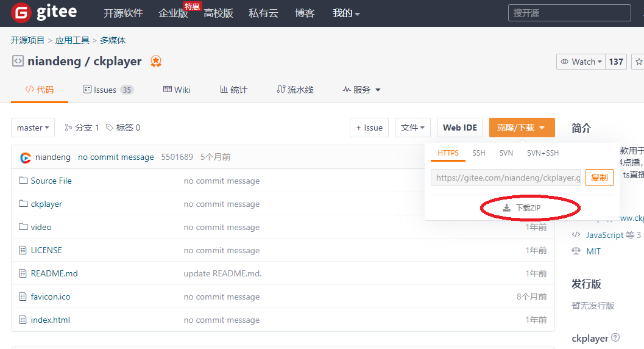This screenshot has height=349, width=644.
Task: Click the Gitee logo icon
Action: (21, 13)
